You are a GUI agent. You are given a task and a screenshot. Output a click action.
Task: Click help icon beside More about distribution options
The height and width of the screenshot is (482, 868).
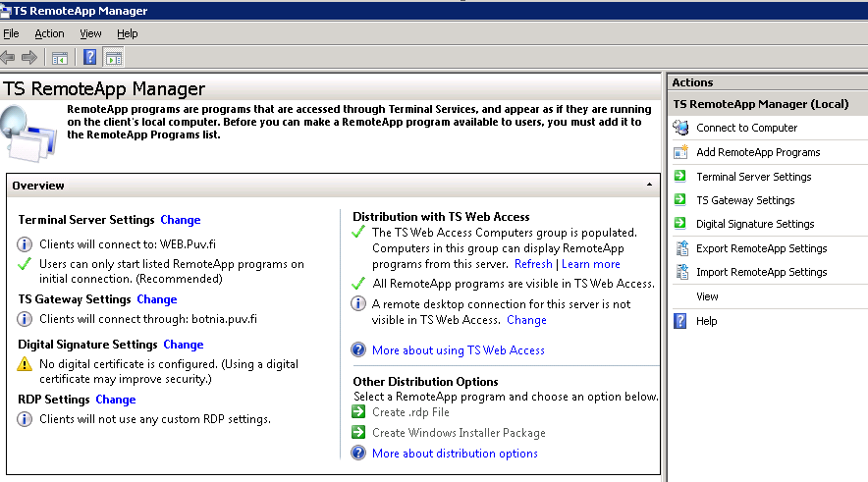point(358,453)
